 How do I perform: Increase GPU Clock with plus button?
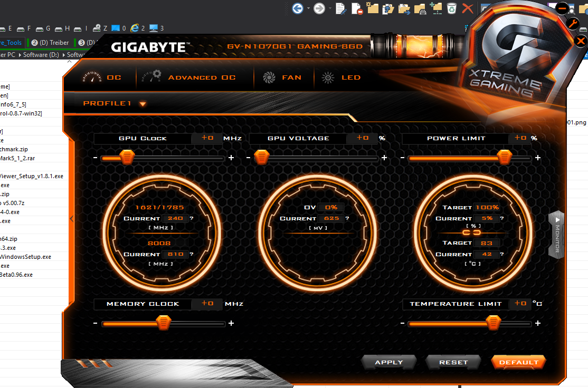click(x=231, y=158)
